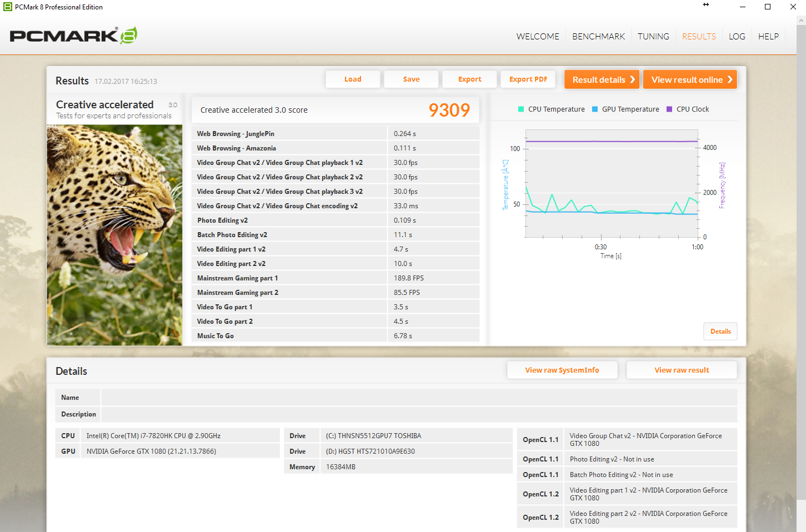Select the score value 9309
806x532 pixels.
[449, 110]
